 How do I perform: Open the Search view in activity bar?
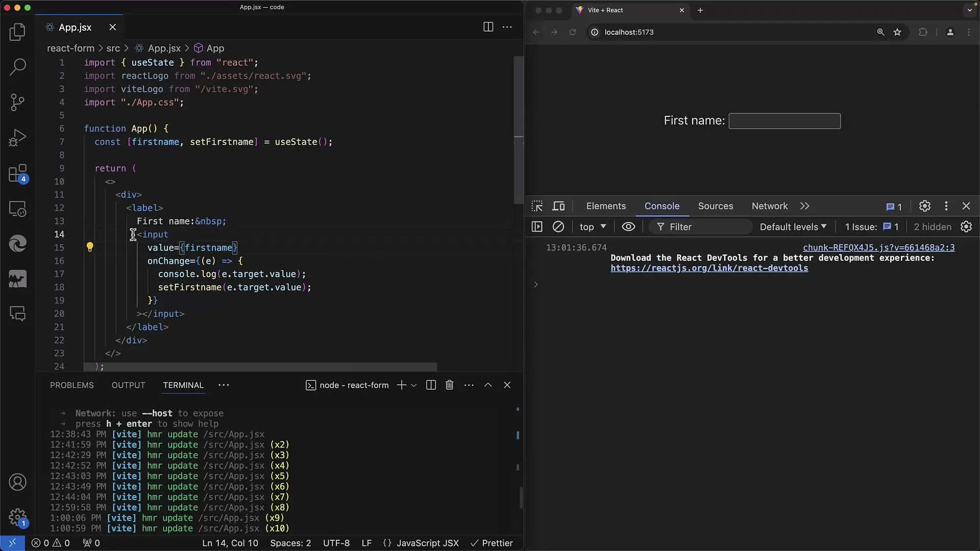click(x=17, y=67)
